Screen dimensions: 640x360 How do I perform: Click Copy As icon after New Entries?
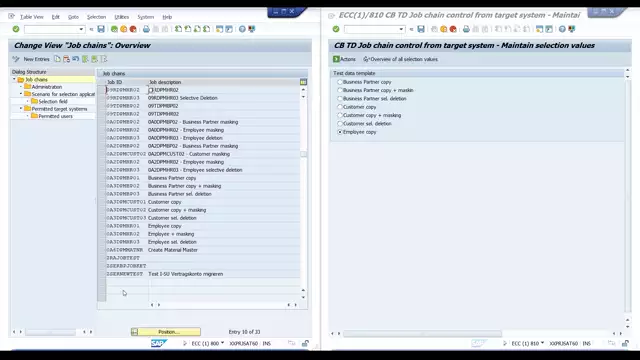coord(57,59)
